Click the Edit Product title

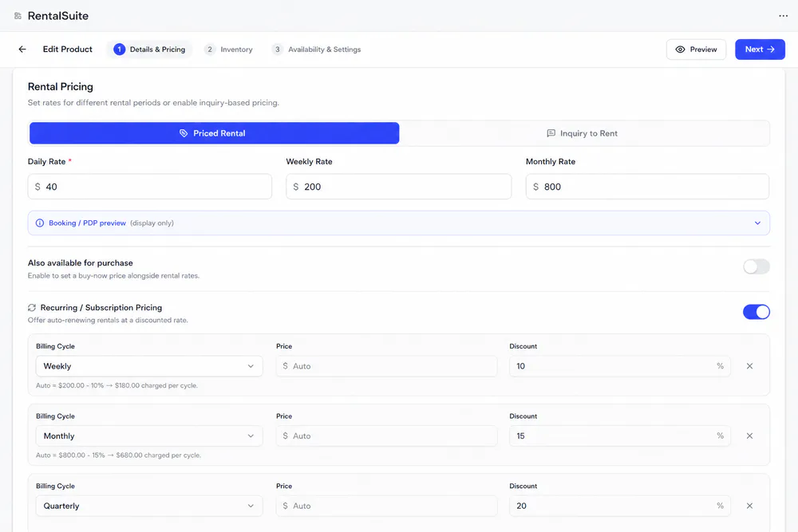tap(68, 49)
